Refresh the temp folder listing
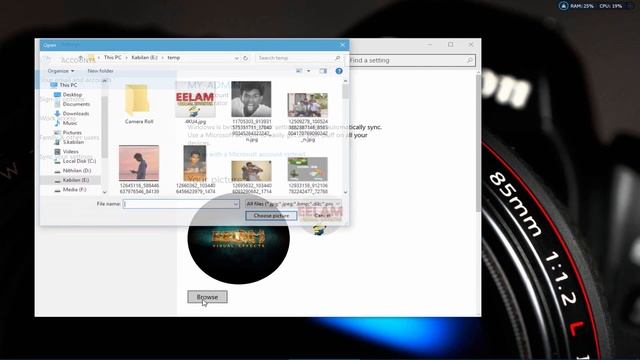 245,58
